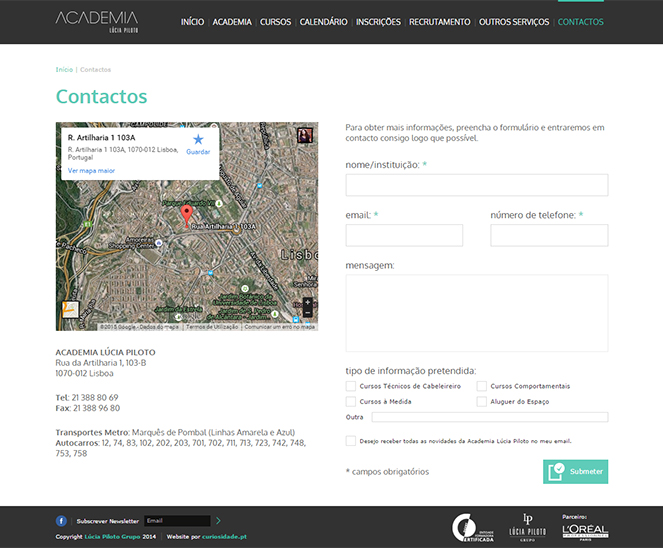Open the Recrutamento menu item
Image resolution: width=663 pixels, height=548 pixels.
(x=439, y=22)
